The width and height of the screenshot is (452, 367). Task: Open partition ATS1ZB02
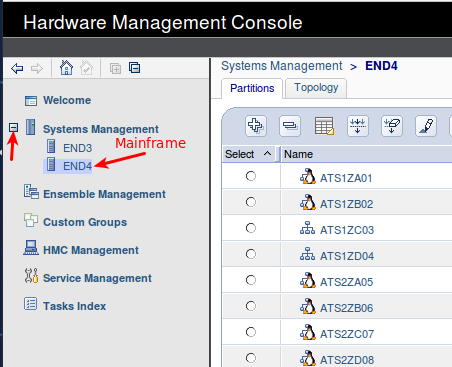point(346,204)
